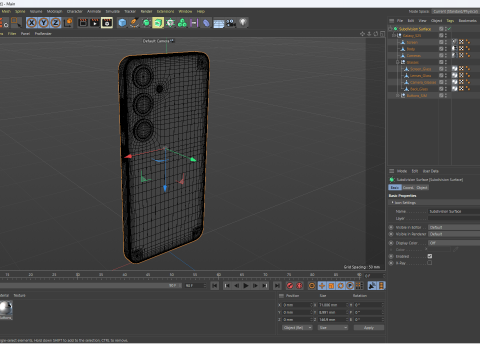Select the Lenses_Glass object row
Screen dimensions: 480x360
[x=421, y=76]
